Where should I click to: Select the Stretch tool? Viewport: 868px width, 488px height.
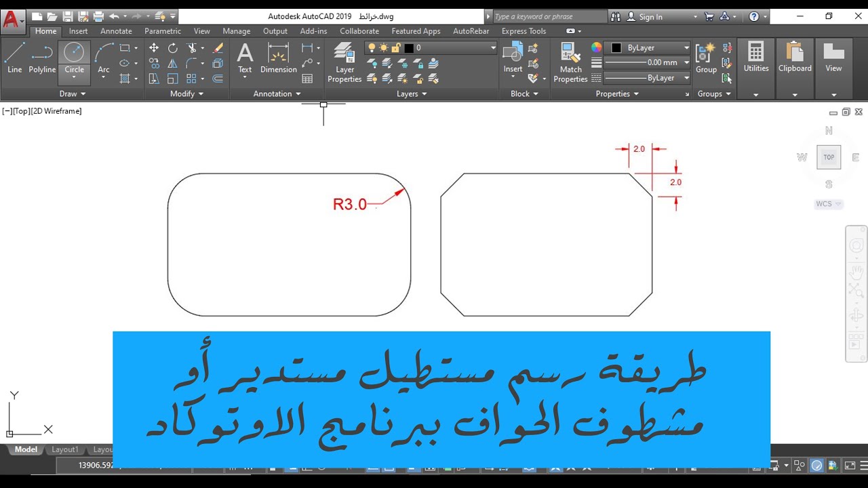coord(154,79)
